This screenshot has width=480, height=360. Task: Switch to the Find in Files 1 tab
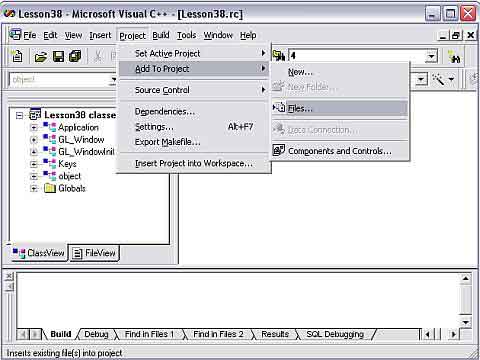149,334
